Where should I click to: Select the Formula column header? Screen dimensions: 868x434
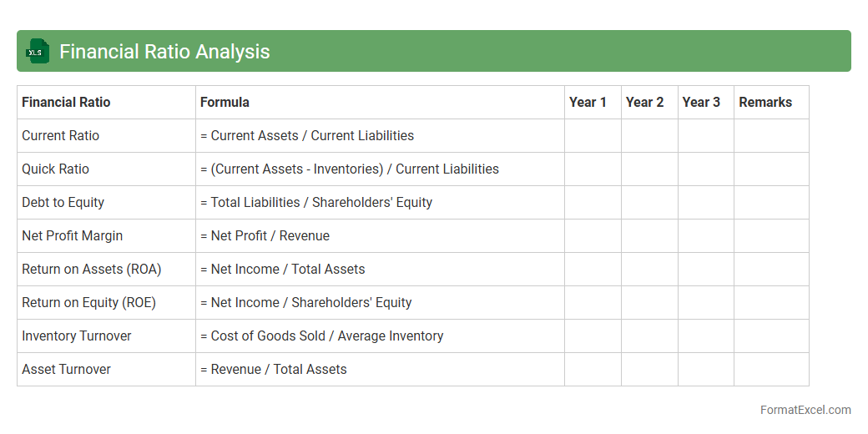coord(225,103)
